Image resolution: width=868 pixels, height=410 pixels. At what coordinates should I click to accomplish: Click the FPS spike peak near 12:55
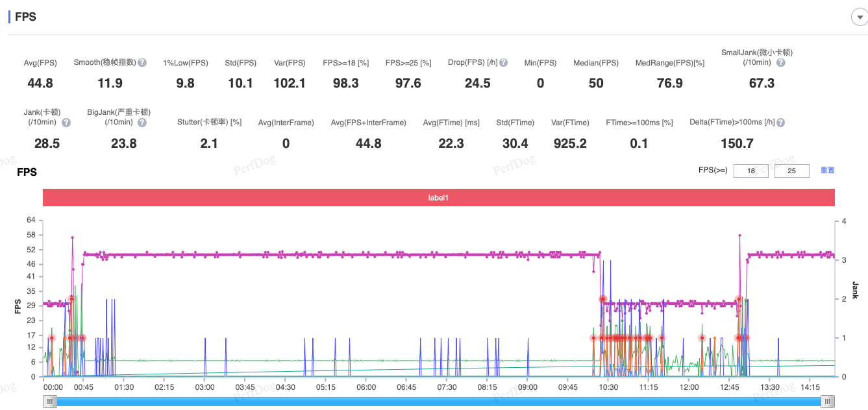(739, 235)
